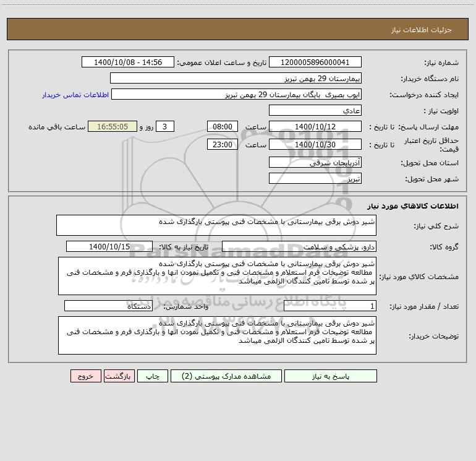The width and height of the screenshot is (476, 461).
Task: Click the priority field عادی
Action: (315, 110)
